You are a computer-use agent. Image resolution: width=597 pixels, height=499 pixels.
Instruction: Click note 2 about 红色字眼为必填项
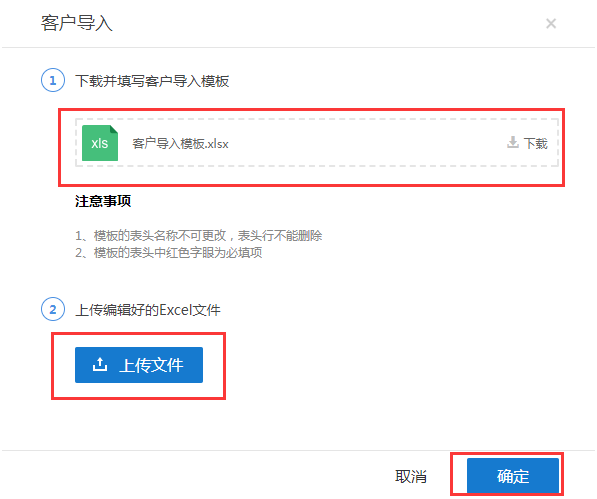[x=169, y=252]
